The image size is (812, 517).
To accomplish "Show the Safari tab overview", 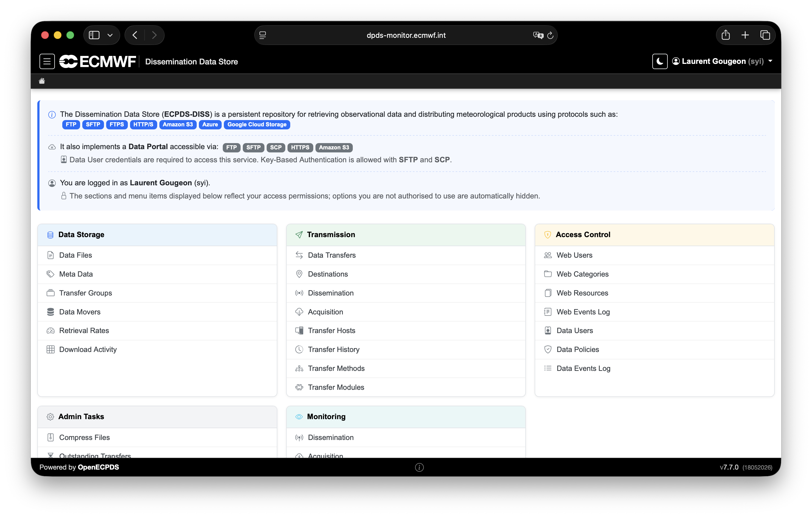I will [x=765, y=35].
